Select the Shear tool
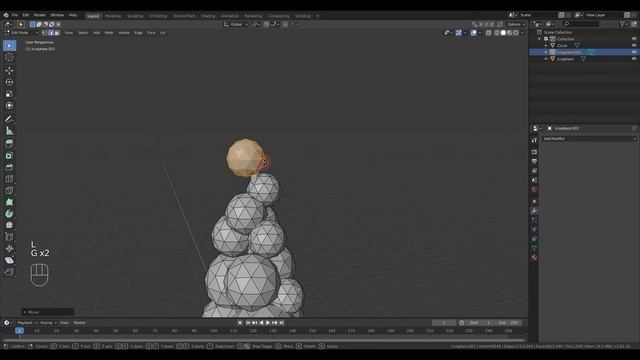Screen dimensions: 640x360 9,260
